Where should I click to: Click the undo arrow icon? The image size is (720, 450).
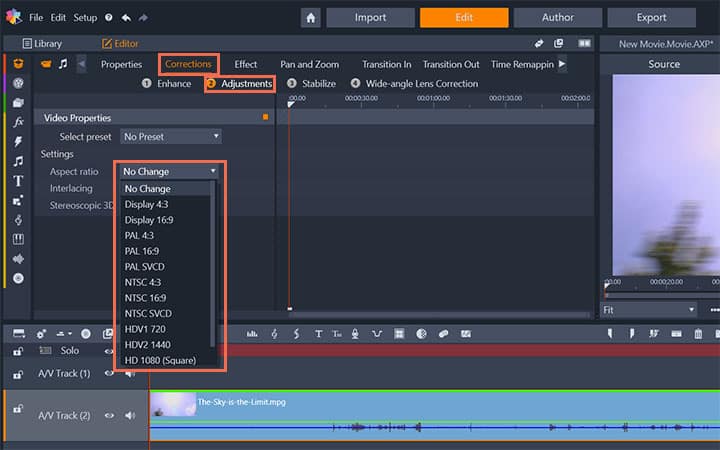point(126,17)
